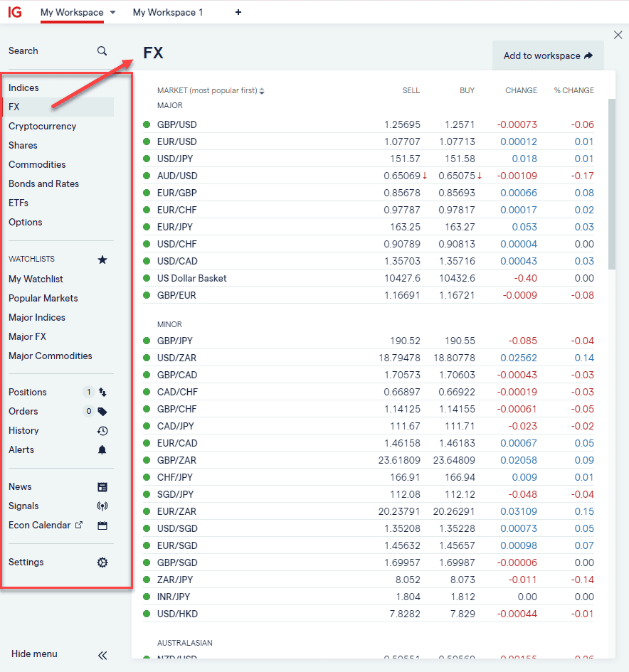Close the FX panel
Image resolution: width=629 pixels, height=672 pixels.
pyautogui.click(x=618, y=35)
